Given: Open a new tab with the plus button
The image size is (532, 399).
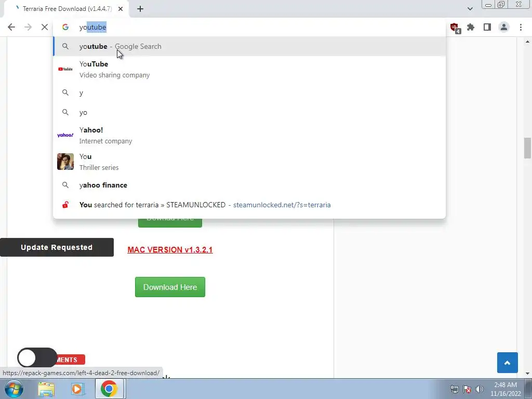Looking at the screenshot, I should (x=140, y=9).
